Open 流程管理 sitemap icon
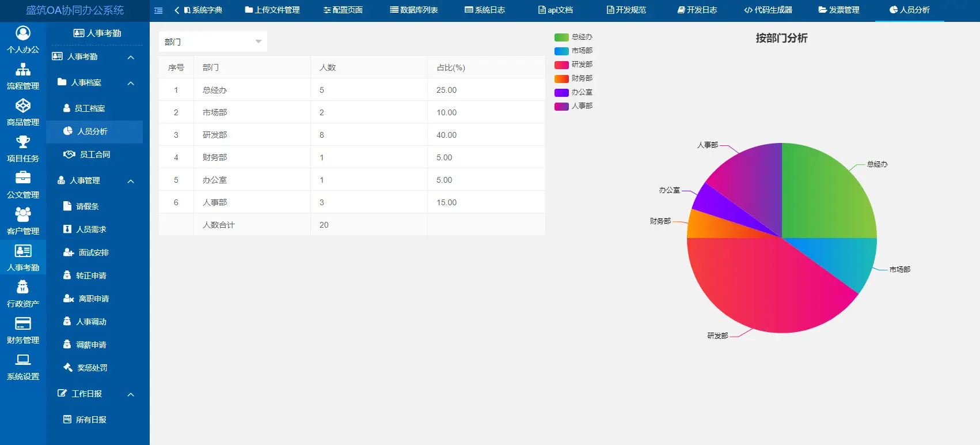Image resolution: width=980 pixels, height=445 pixels. coord(23,70)
